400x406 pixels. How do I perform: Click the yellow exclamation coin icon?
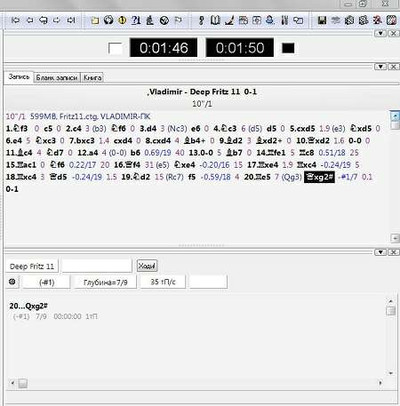point(122,20)
